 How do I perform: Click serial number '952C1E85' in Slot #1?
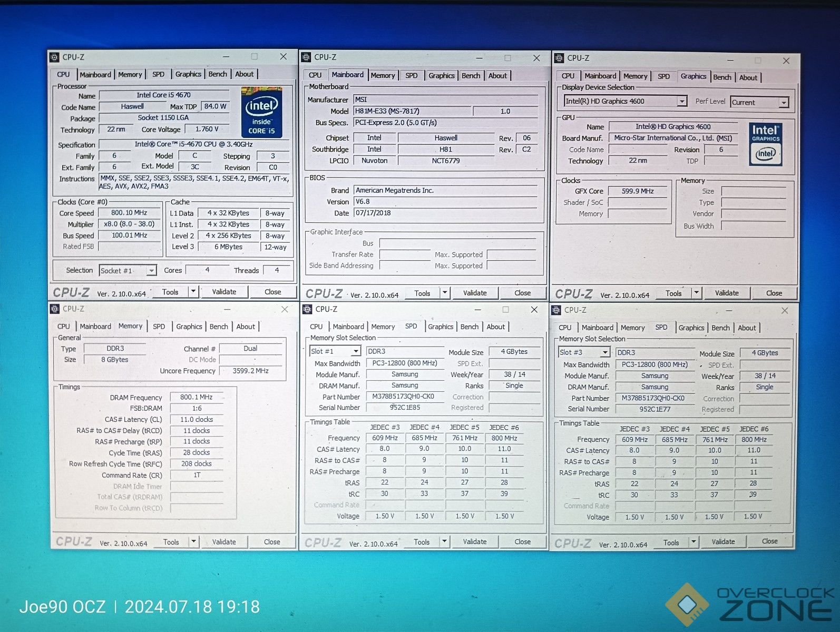[405, 408]
